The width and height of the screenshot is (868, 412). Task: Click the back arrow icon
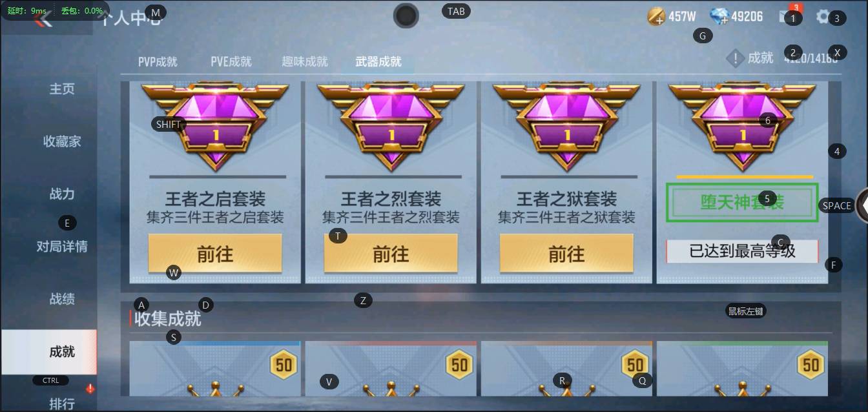[43, 19]
